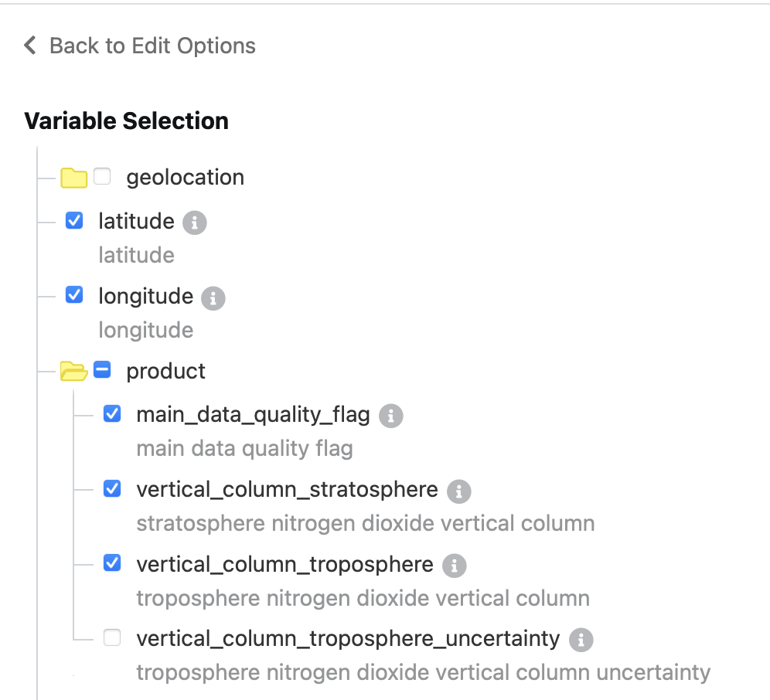The height and width of the screenshot is (700, 770).
Task: Enable the vertical_column_troposphere_uncertainty checkbox
Action: [112, 638]
